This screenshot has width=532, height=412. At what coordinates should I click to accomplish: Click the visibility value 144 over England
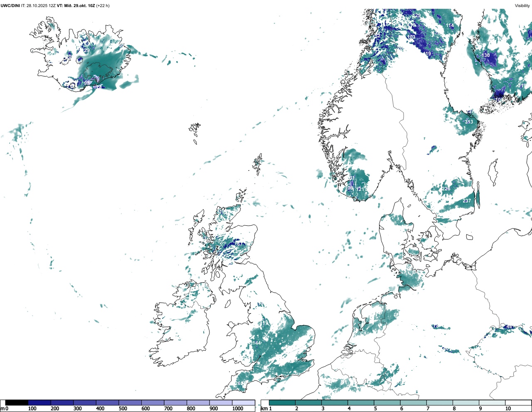(257, 343)
